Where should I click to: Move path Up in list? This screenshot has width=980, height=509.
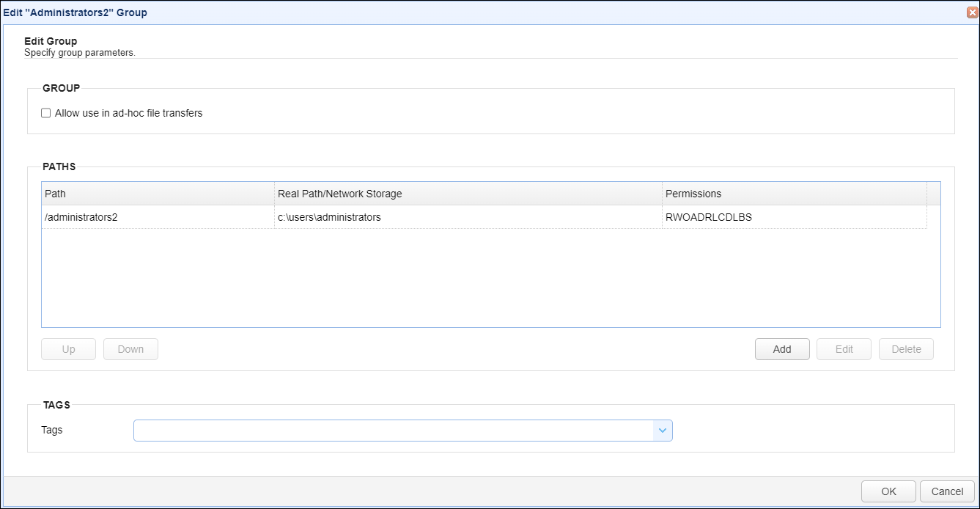point(69,349)
